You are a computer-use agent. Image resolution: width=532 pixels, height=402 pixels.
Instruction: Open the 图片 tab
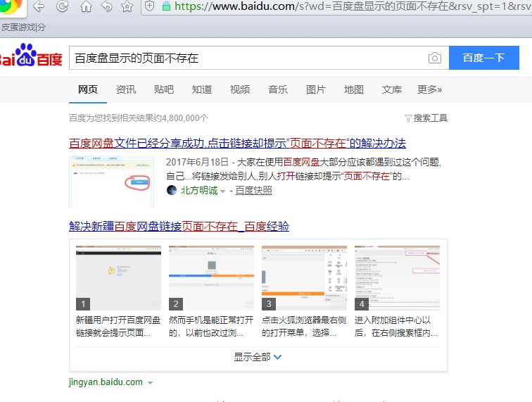click(316, 89)
